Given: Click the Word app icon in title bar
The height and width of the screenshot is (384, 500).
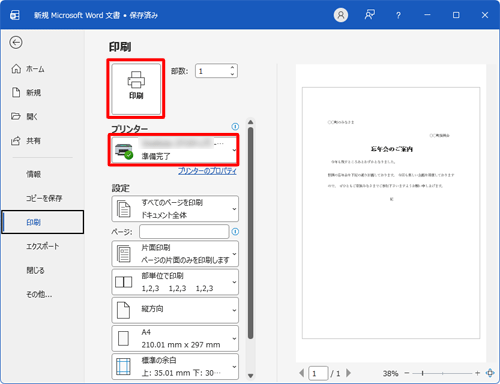Looking at the screenshot, I should [x=15, y=15].
